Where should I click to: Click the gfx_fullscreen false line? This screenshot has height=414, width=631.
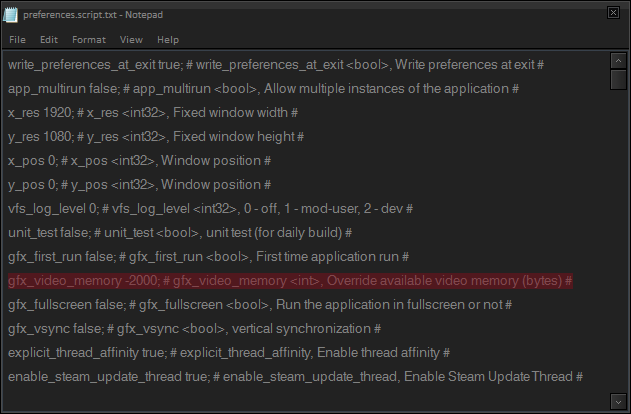click(260, 305)
